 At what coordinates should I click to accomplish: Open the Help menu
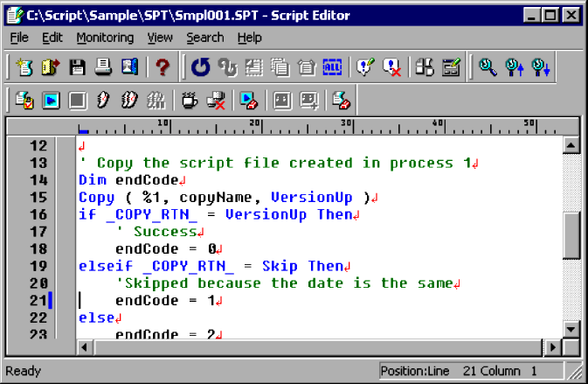(249, 38)
